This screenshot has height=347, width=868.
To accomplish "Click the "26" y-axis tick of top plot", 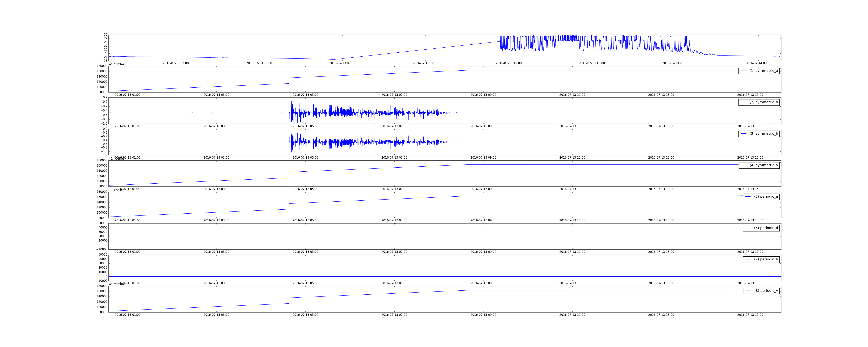I will tap(106, 49).
